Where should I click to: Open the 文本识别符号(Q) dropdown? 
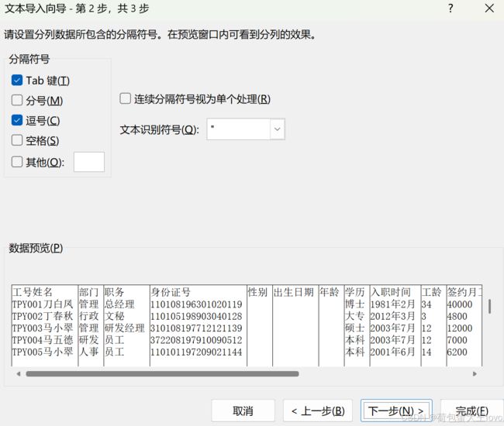tap(277, 129)
